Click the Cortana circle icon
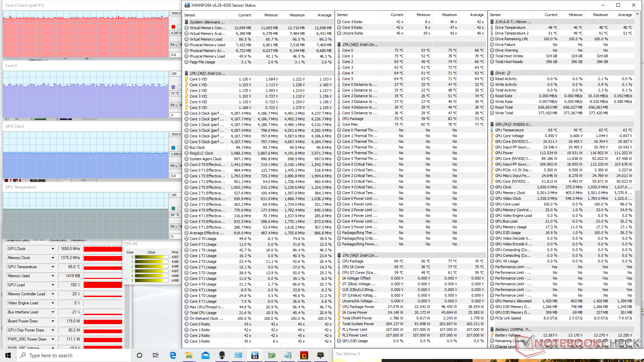 coord(140,355)
